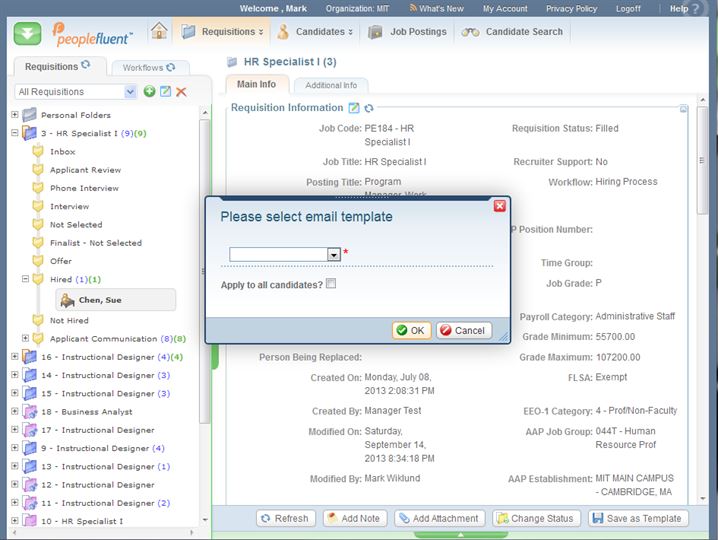Screen dimensions: 718x540
Task: Select candidate Chen, Sue in tree
Action: click(x=99, y=300)
